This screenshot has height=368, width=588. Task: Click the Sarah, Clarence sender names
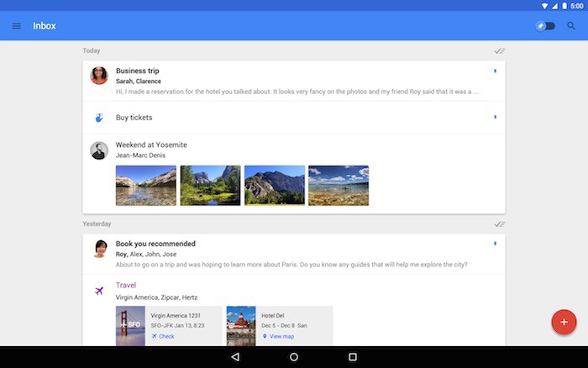click(139, 81)
